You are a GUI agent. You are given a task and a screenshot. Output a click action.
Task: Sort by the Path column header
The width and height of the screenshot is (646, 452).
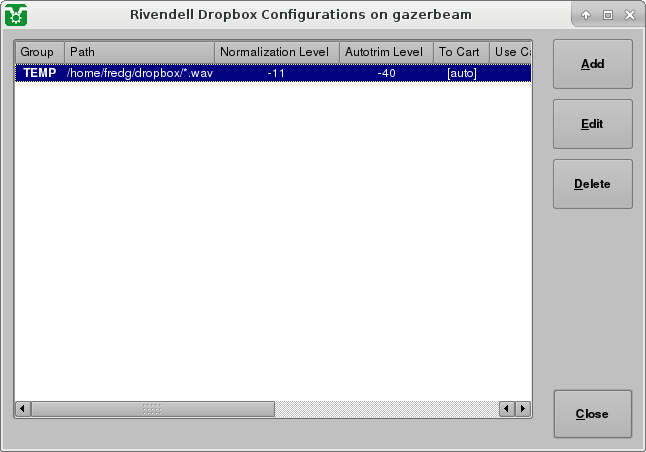[139, 52]
